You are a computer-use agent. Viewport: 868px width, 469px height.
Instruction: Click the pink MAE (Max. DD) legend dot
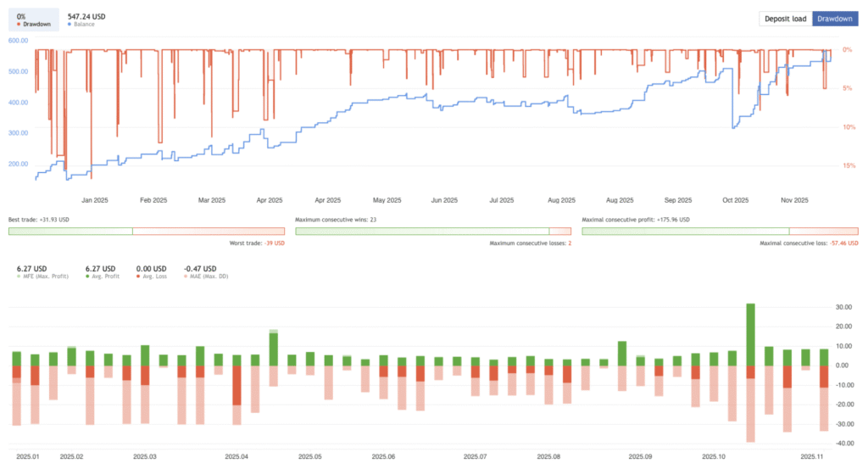coord(187,277)
